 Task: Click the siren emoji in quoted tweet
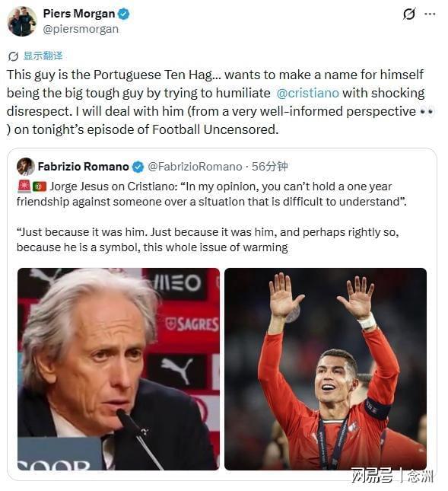24,187
